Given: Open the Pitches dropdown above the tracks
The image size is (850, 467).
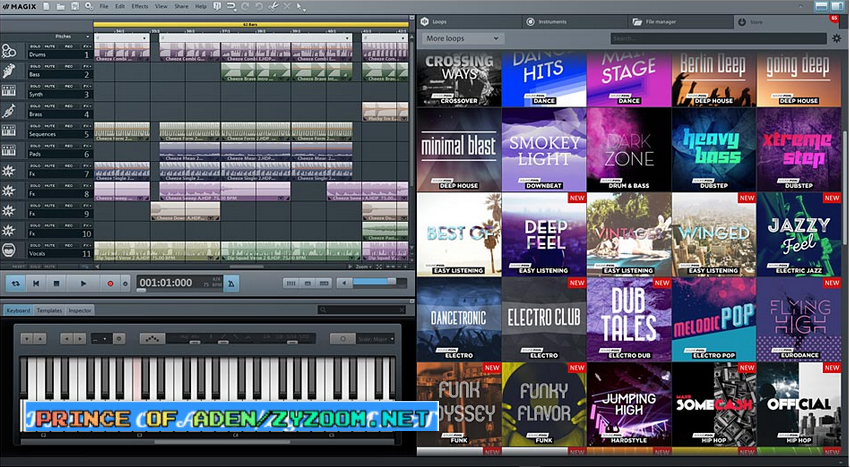Looking at the screenshot, I should [x=72, y=36].
